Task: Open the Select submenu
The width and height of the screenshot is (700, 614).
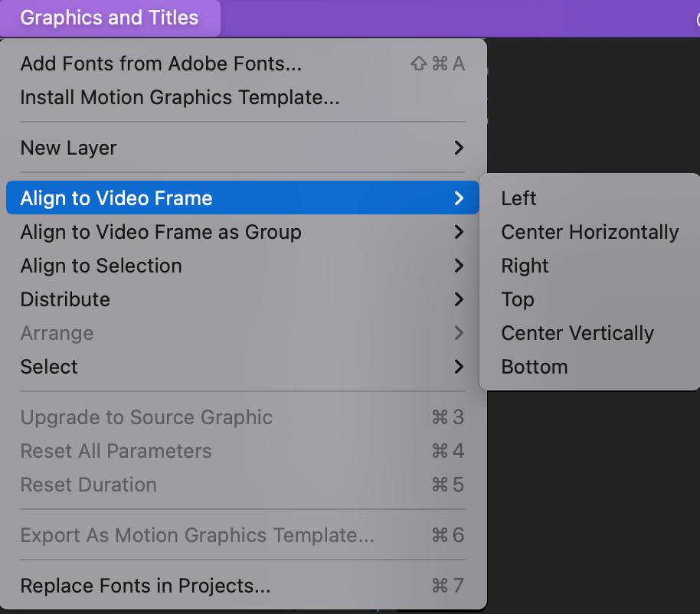Action: pos(49,367)
